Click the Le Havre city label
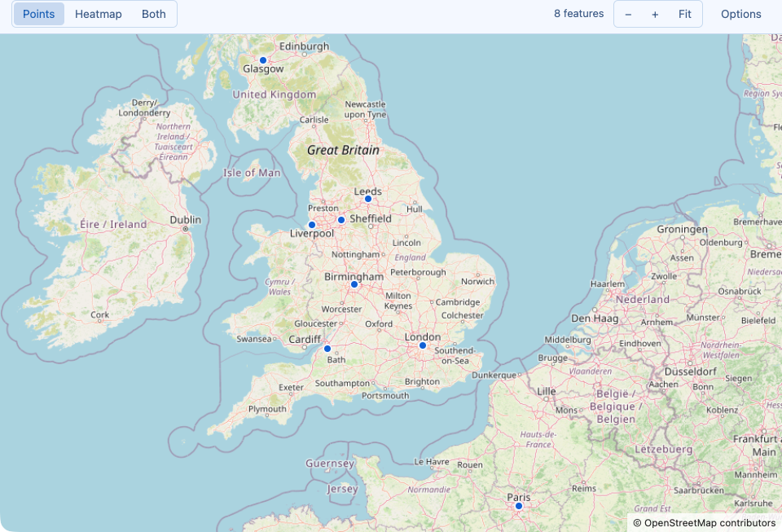 432,462
